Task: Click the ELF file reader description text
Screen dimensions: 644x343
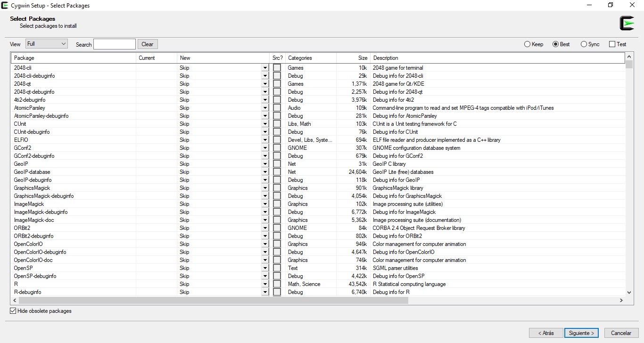Action: tap(437, 140)
